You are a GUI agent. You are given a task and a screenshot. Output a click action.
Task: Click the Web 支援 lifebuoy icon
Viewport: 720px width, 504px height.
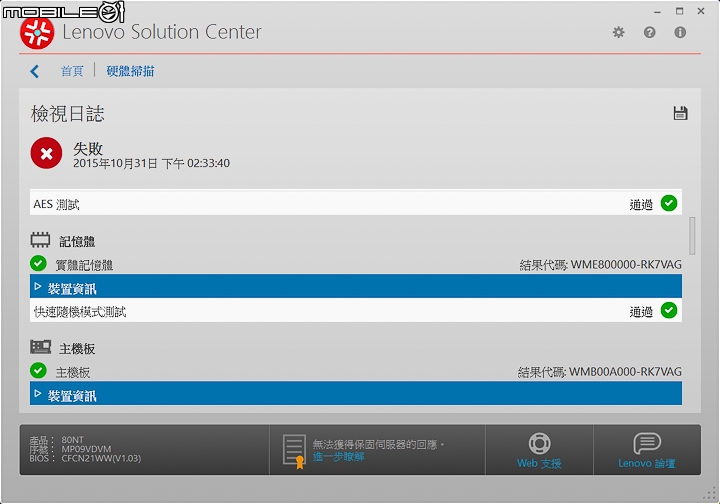(540, 443)
